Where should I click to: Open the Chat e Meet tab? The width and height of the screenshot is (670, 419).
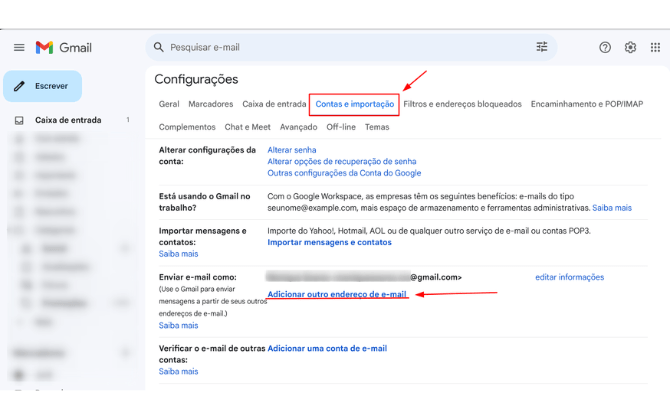click(x=247, y=127)
